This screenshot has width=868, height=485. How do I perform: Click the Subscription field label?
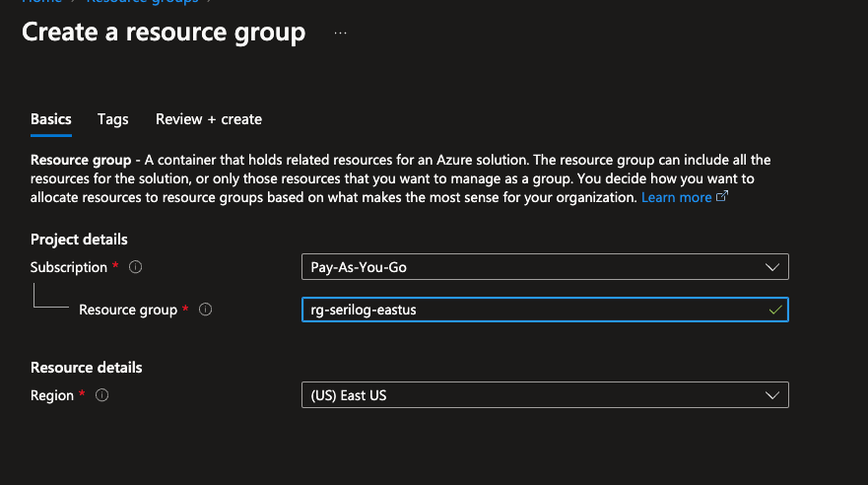click(x=69, y=267)
